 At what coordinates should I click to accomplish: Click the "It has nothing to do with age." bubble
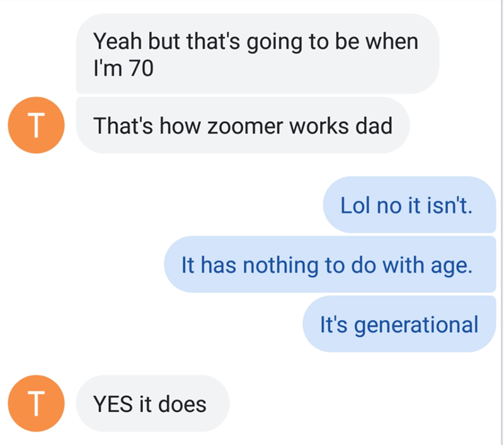[326, 264]
